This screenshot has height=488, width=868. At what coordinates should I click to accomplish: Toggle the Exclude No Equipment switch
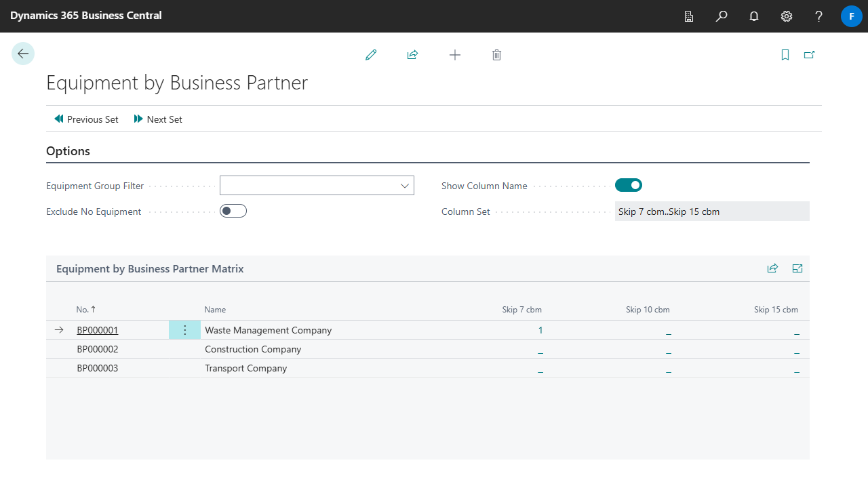(x=233, y=211)
